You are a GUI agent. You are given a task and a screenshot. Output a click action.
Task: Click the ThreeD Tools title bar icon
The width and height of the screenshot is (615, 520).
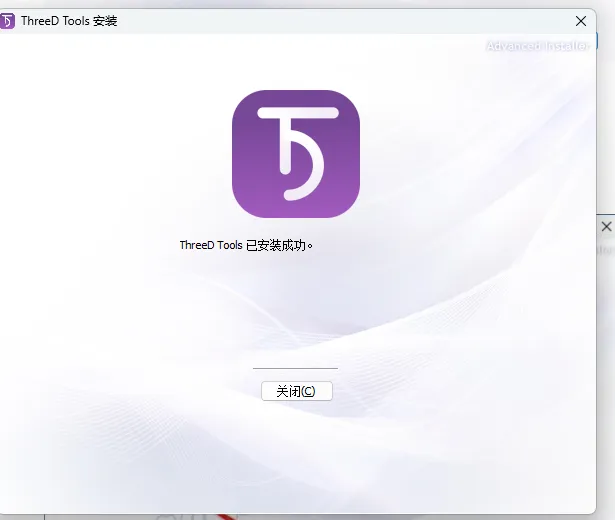tap(7, 21)
